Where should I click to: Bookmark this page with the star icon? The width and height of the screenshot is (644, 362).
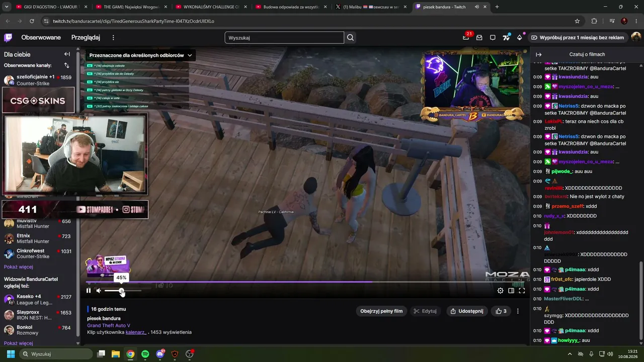(x=577, y=21)
